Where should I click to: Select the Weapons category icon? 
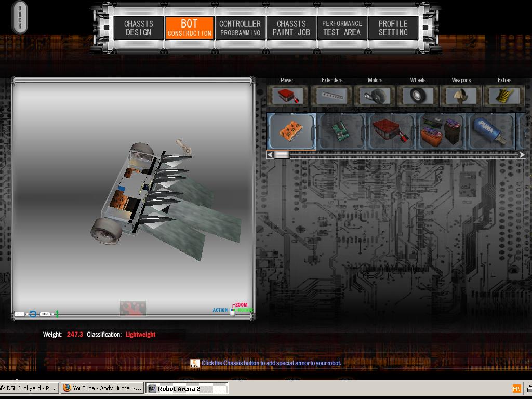click(x=461, y=96)
